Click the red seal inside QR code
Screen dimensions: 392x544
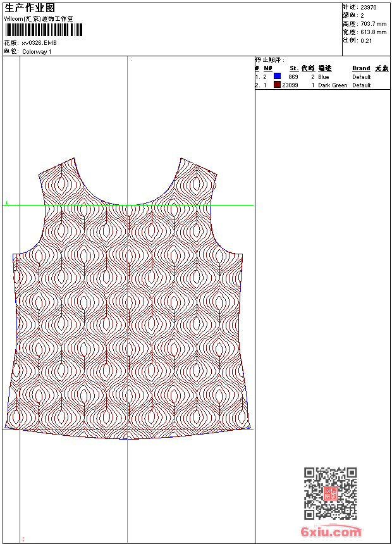tap(331, 494)
